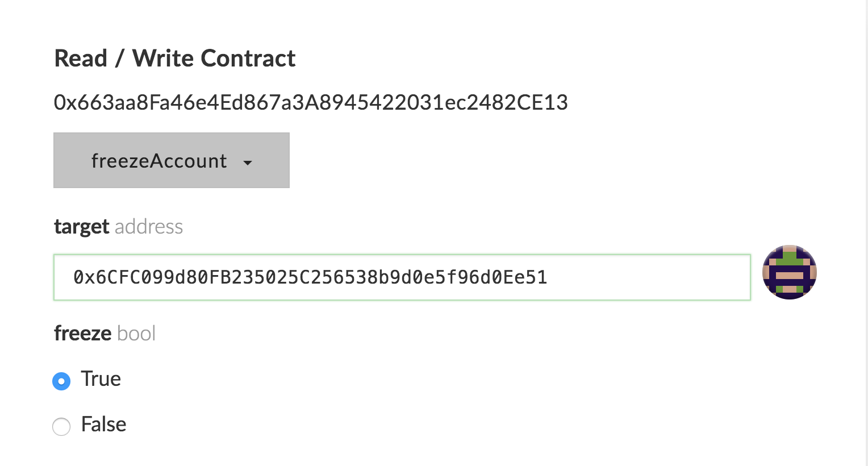This screenshot has width=868, height=466.
Task: Click the gray "address" type hint
Action: 149,227
